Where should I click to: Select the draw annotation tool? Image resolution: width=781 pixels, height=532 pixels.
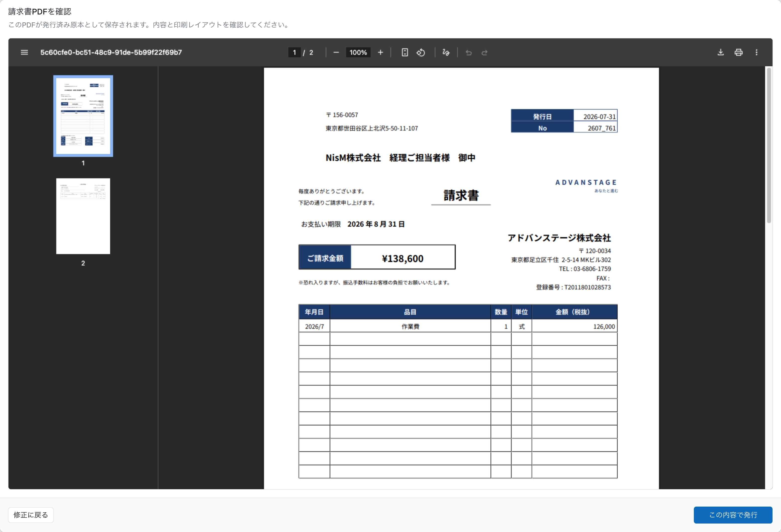pos(446,52)
